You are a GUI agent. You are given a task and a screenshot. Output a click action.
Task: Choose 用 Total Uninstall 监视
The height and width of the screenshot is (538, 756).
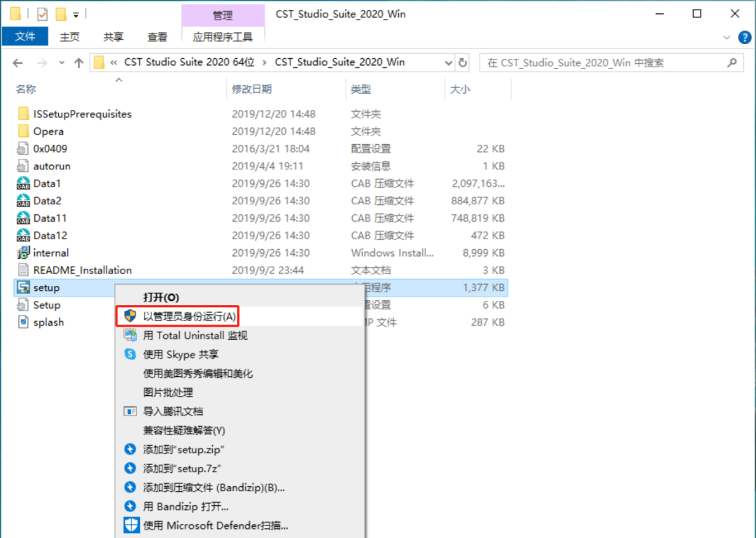pos(239,335)
